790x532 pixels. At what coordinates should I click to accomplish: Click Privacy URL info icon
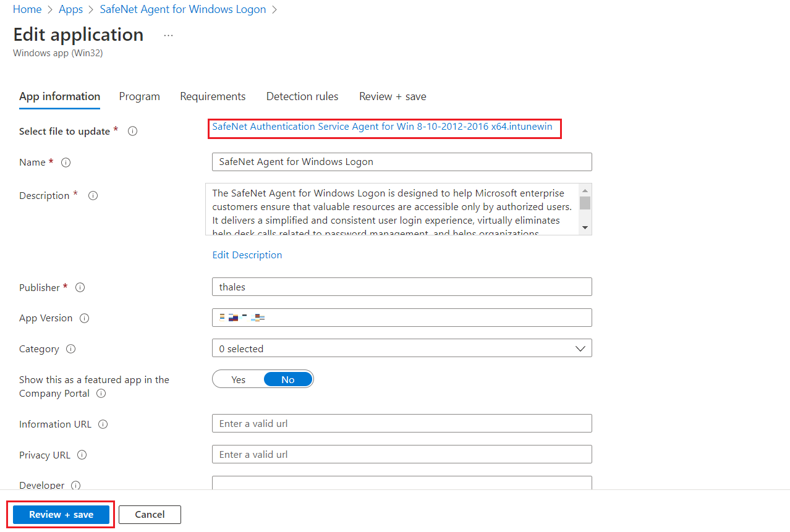pyautogui.click(x=82, y=455)
